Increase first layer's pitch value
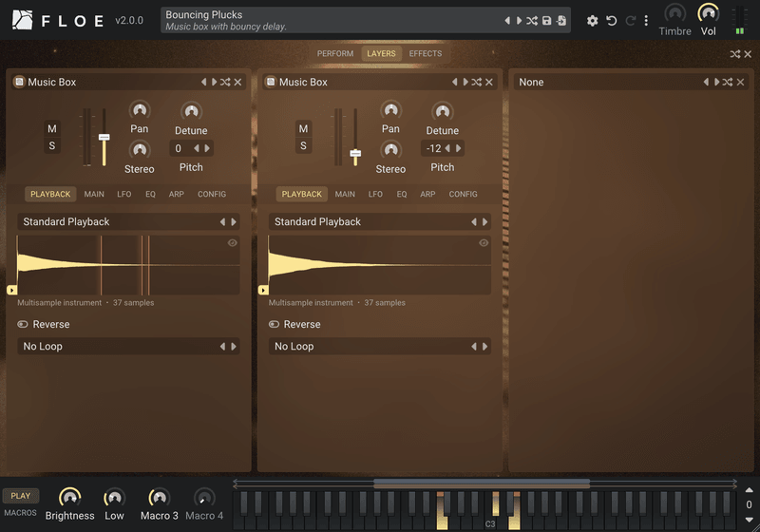The image size is (760, 532). (x=207, y=148)
